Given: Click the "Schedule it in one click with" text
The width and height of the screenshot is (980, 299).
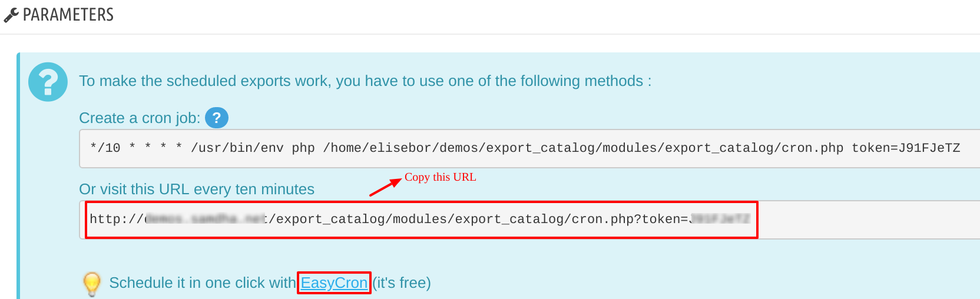Looking at the screenshot, I should [x=203, y=283].
